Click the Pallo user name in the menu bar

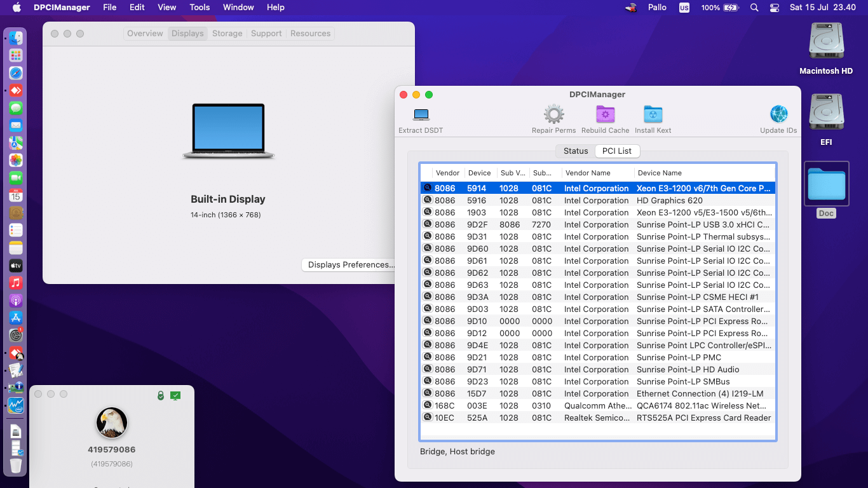tap(657, 8)
